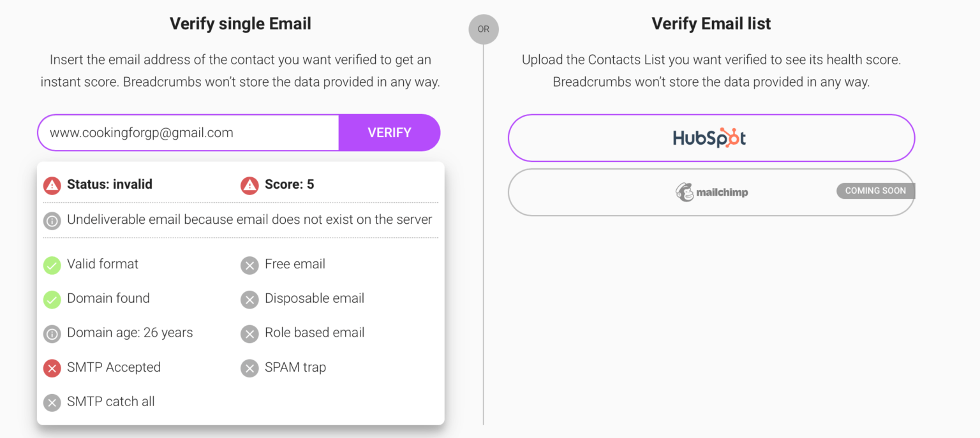Click the red alert icon beside Status invalid
This screenshot has width=980, height=438.
[x=52, y=186]
